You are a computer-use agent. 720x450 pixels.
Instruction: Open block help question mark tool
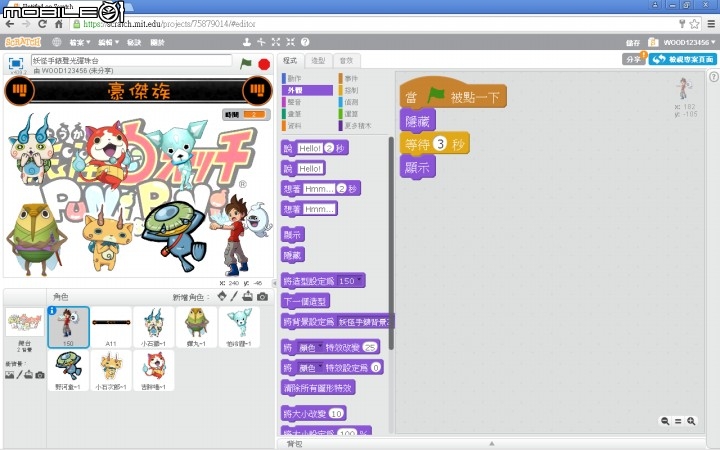pos(305,42)
